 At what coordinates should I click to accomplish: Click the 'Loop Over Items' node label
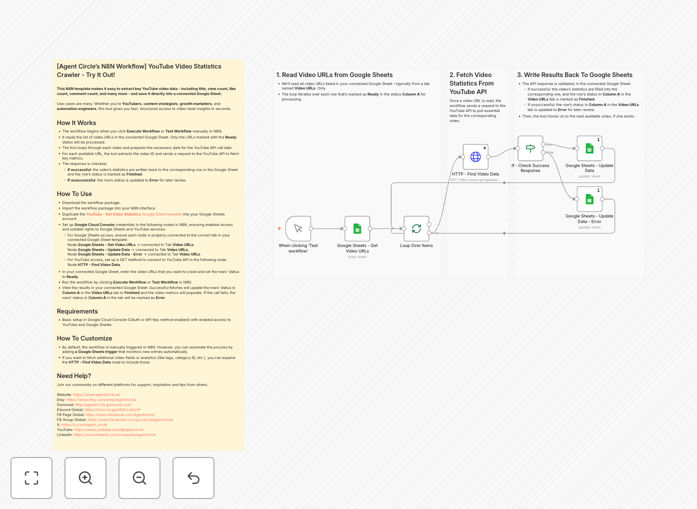click(416, 245)
